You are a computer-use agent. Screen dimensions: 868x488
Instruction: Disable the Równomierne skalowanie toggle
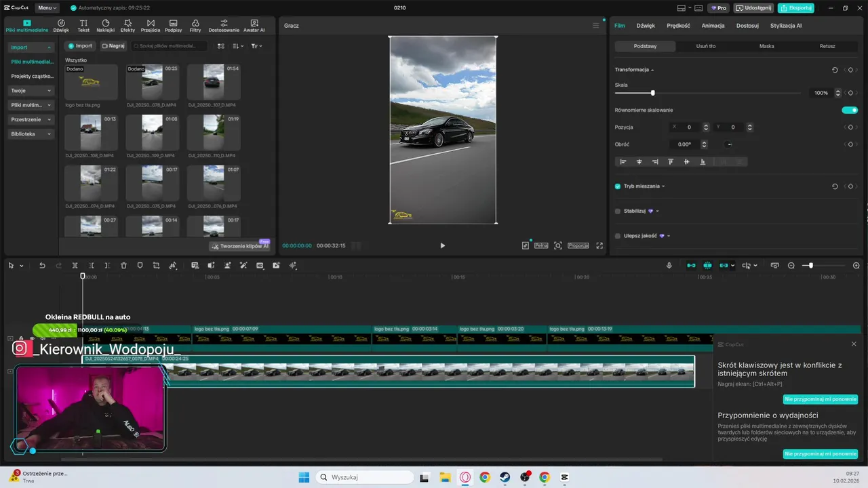[849, 110]
